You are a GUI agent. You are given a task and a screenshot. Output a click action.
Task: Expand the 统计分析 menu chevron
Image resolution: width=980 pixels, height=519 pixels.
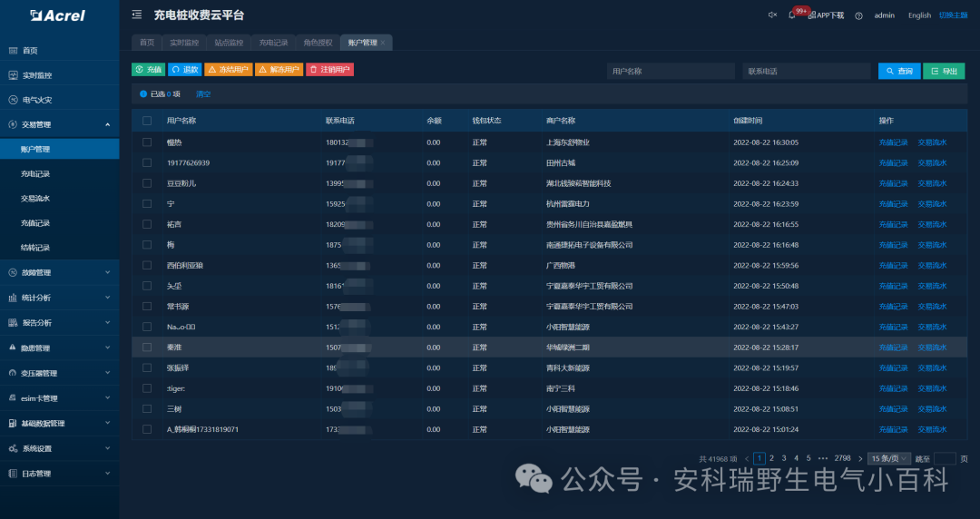[107, 298]
